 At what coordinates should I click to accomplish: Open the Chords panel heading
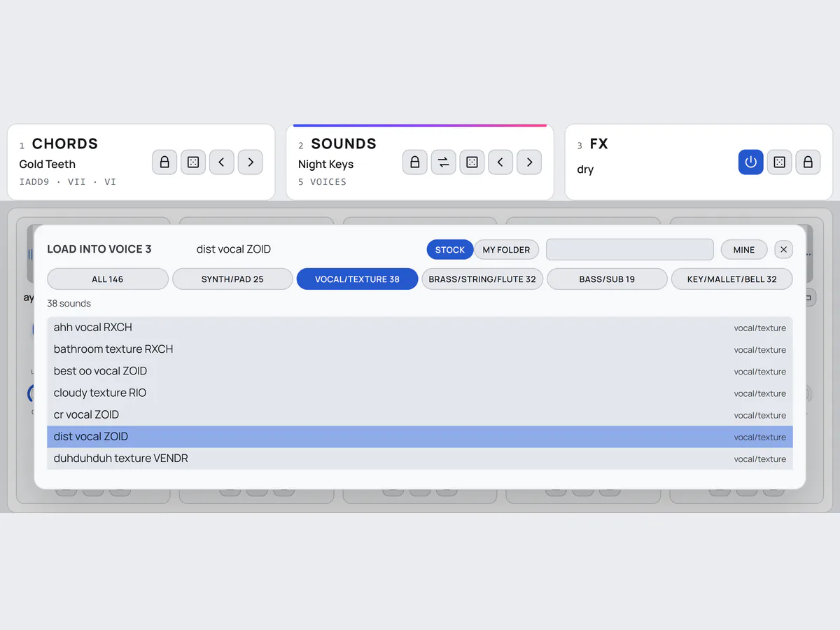(x=65, y=143)
